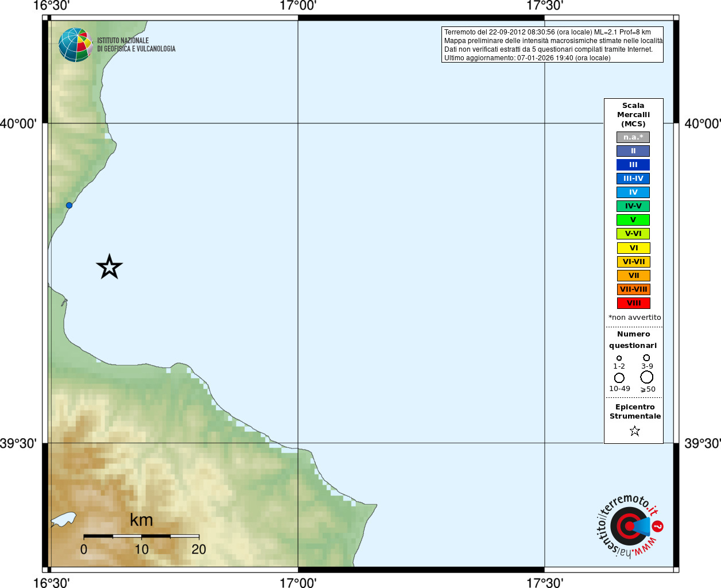Click the left axis label 39°30'

[x=18, y=443]
